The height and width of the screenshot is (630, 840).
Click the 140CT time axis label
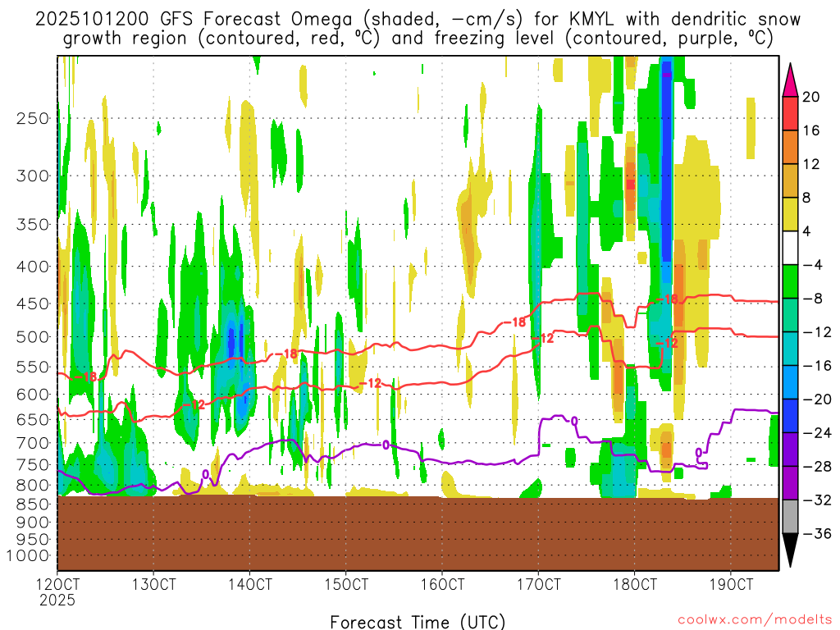[249, 584]
